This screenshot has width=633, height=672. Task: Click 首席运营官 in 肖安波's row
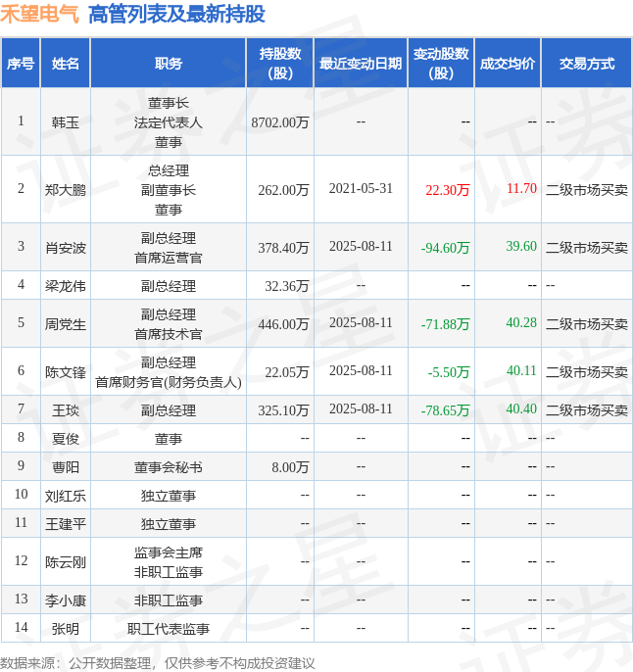[x=168, y=258]
